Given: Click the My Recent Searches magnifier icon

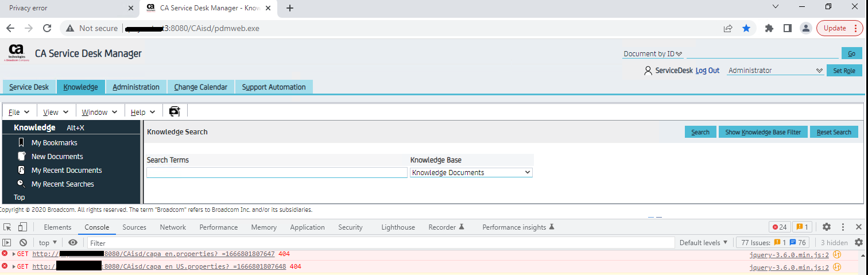Looking at the screenshot, I should point(21,184).
